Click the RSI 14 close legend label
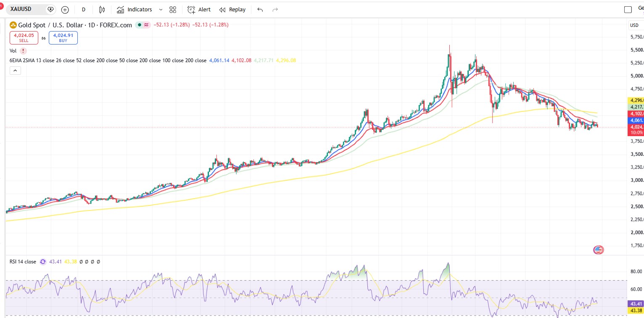644x318 pixels. coord(23,262)
